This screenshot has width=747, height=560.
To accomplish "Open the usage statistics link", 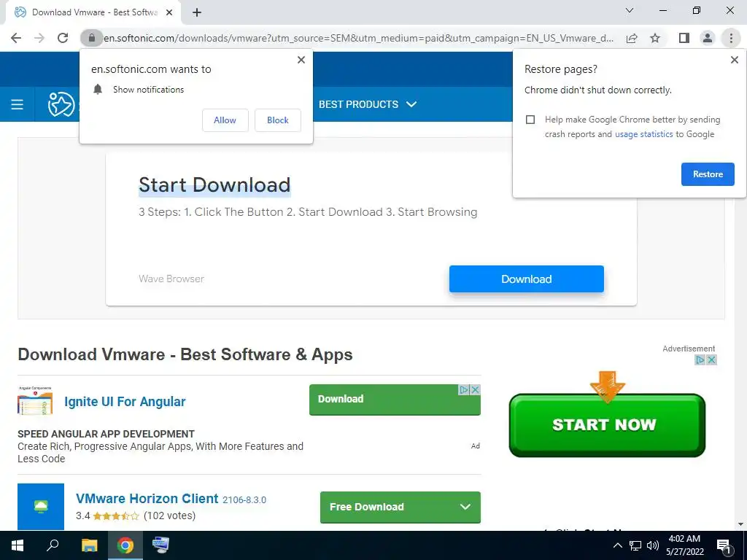I will coord(643,134).
